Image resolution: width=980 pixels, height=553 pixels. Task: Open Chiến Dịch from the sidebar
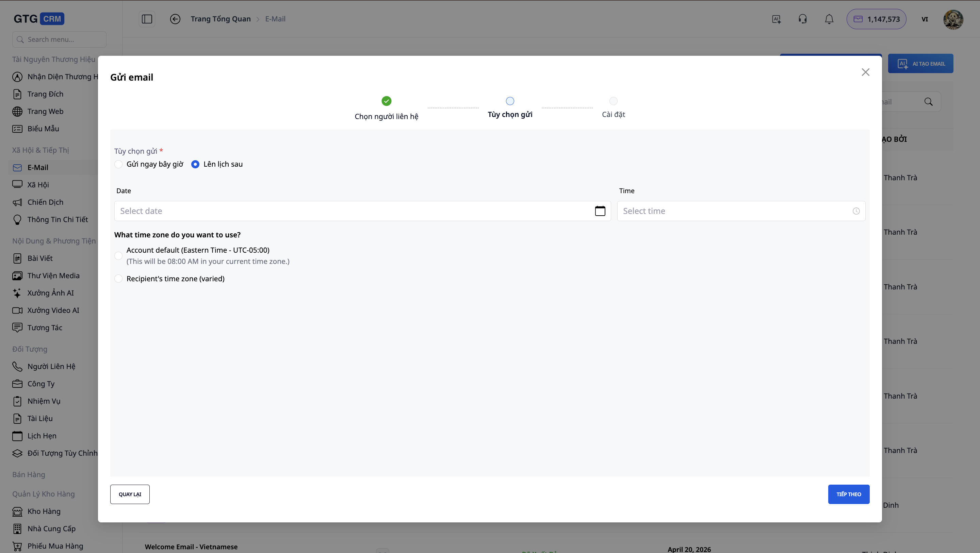46,202
